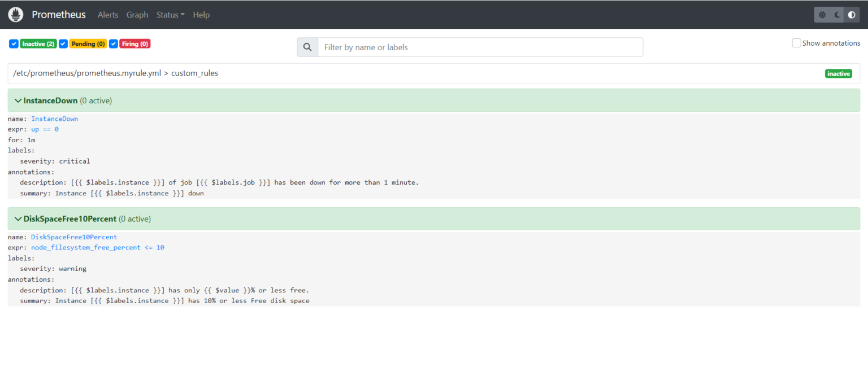This screenshot has height=385, width=868.
Task: Select the moon dark-theme icon
Action: point(836,14)
